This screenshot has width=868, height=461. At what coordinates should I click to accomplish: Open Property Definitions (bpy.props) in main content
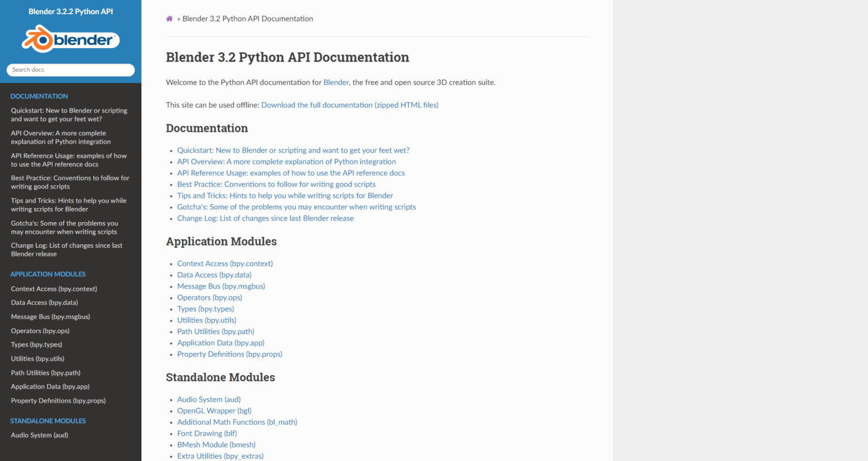click(x=229, y=354)
